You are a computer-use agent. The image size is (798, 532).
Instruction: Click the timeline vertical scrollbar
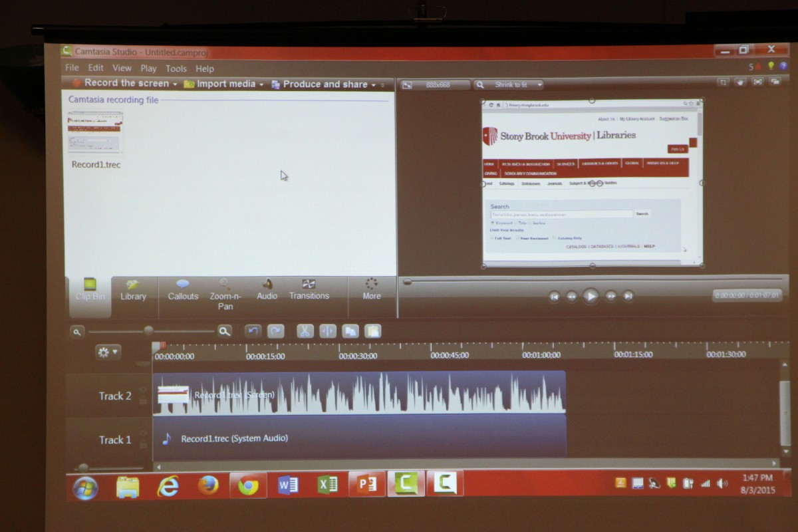(785, 412)
